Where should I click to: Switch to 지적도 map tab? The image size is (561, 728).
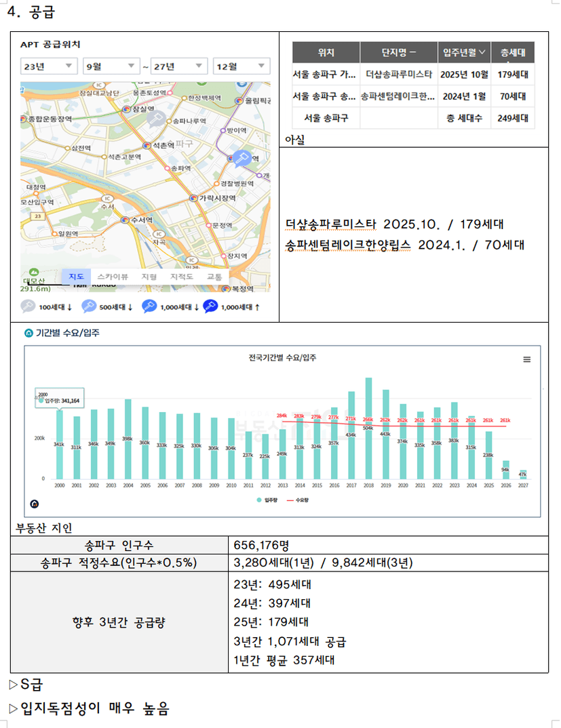tap(181, 277)
